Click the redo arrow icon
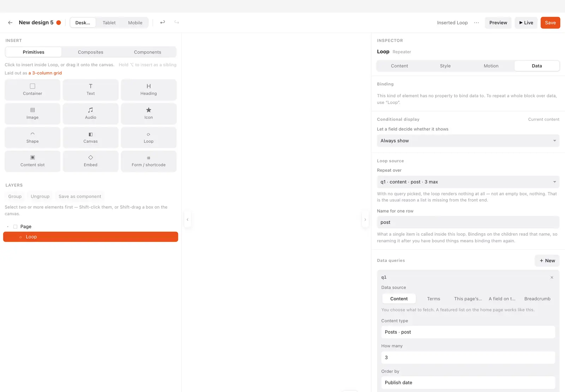The image size is (565, 392). [177, 23]
